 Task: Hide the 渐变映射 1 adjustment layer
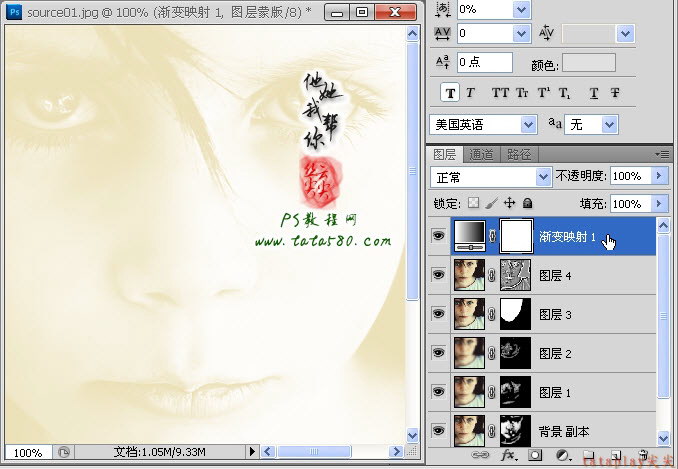[x=438, y=236]
